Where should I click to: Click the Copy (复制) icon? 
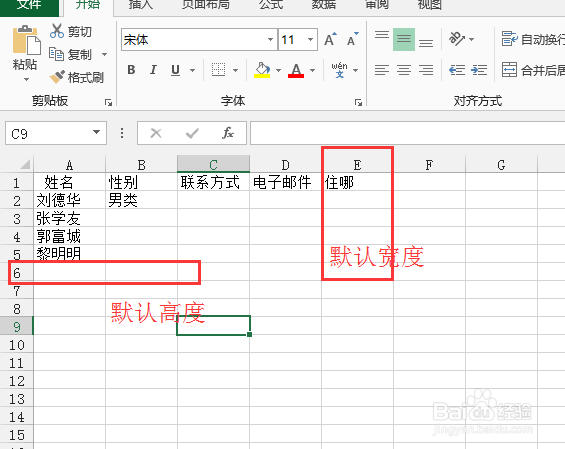tap(57, 54)
